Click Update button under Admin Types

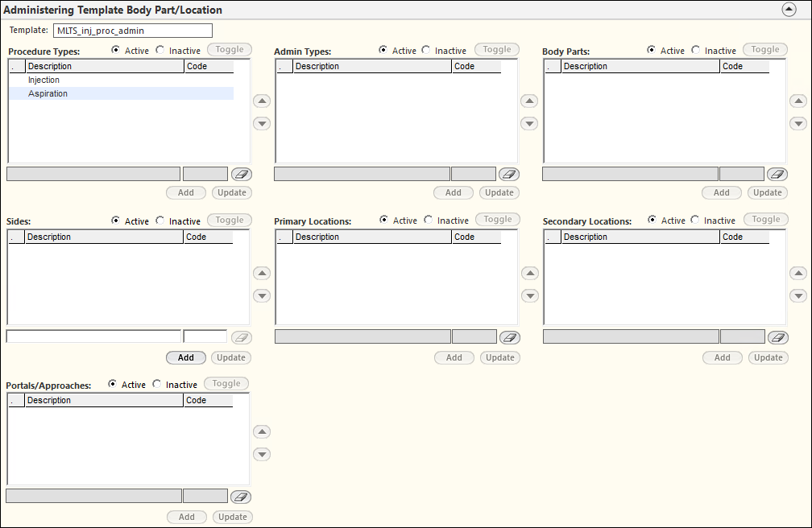[499, 192]
